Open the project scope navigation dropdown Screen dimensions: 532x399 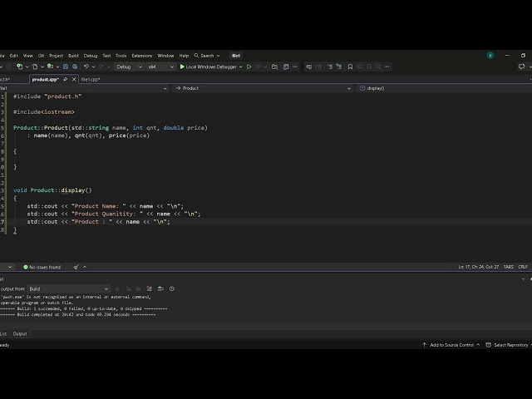click(84, 88)
